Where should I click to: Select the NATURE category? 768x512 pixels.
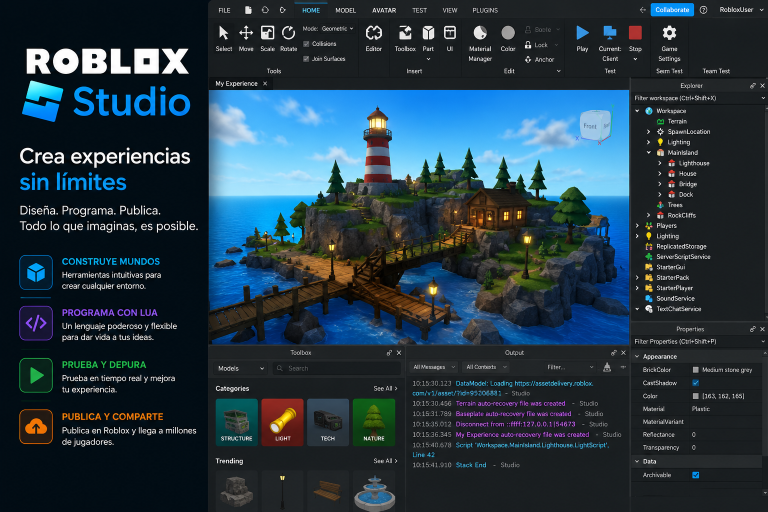[374, 422]
